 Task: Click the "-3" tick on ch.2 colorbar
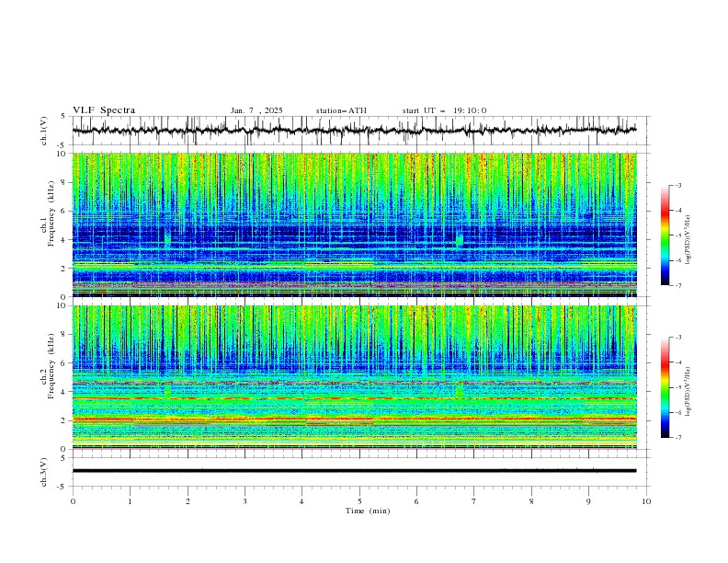pos(678,338)
